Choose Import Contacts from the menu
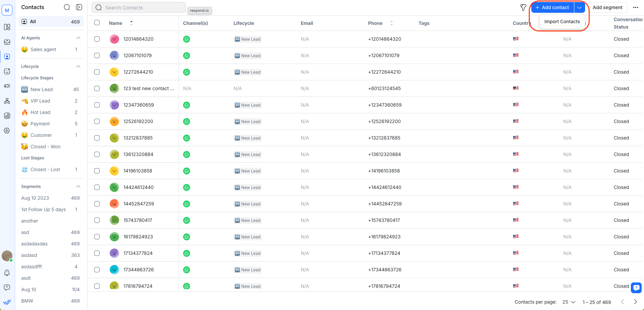The height and width of the screenshot is (310, 644). click(562, 21)
